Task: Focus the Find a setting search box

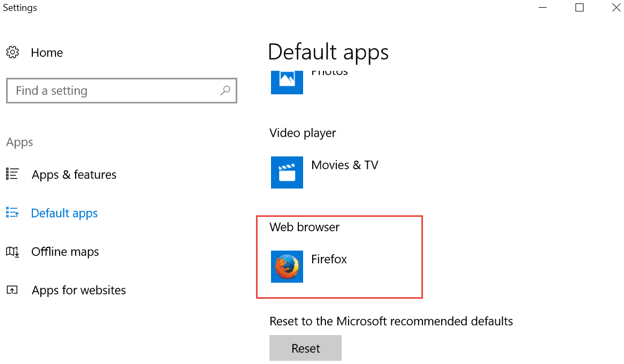Action: (121, 91)
